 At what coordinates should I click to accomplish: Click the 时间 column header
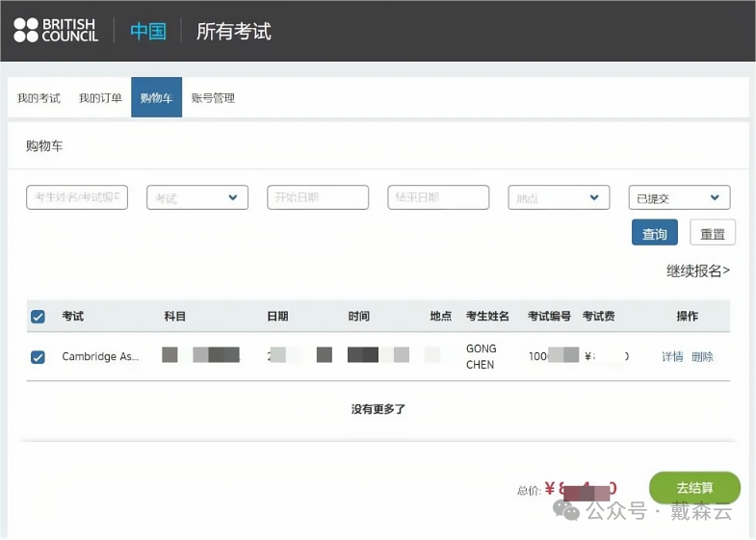[359, 316]
